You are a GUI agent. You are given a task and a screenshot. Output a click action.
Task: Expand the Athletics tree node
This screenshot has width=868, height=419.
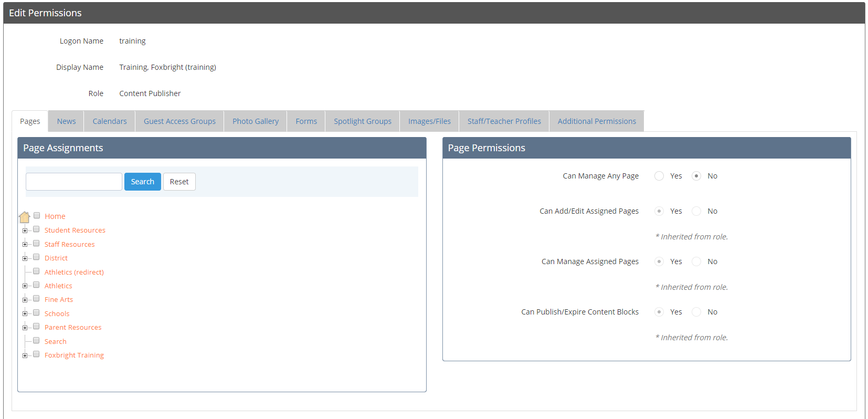pos(25,286)
